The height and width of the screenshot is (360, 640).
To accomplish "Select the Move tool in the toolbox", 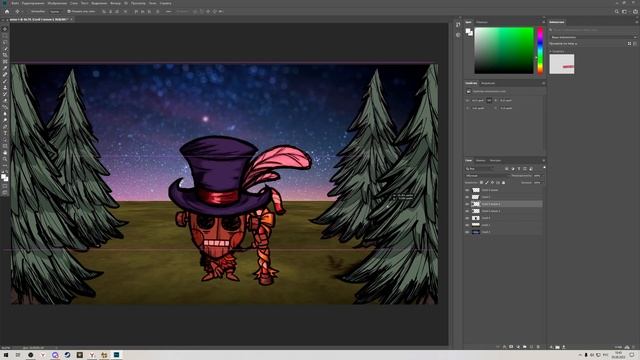I will click(5, 29).
